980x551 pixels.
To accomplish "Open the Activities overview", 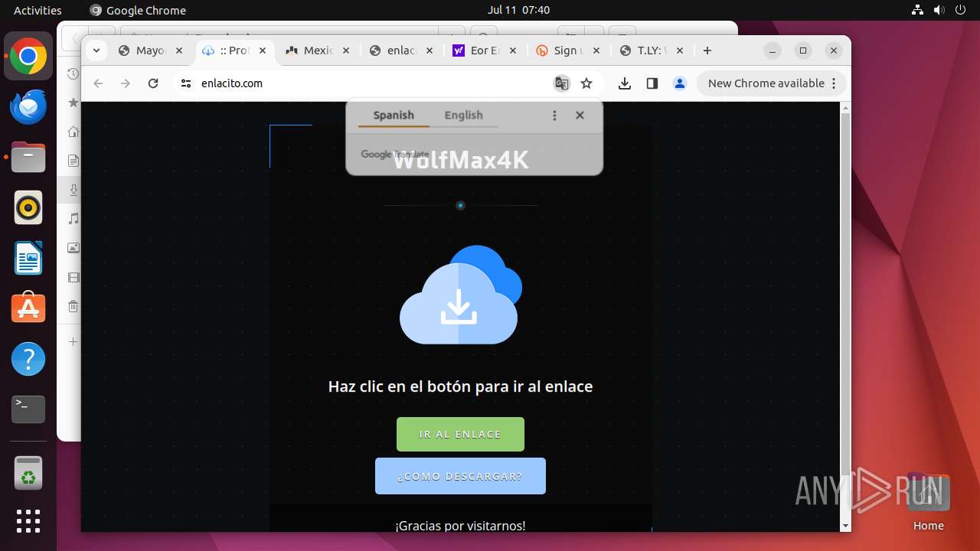I will pos(38,10).
